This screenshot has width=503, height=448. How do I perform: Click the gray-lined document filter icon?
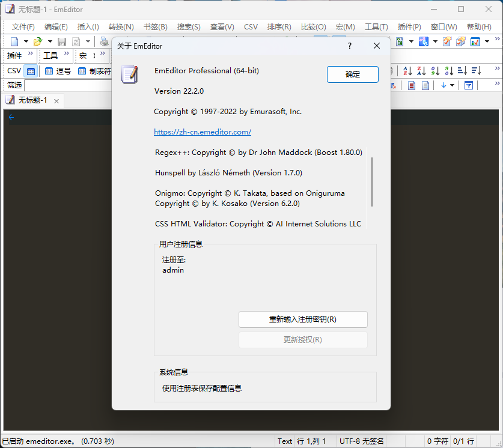point(425,85)
